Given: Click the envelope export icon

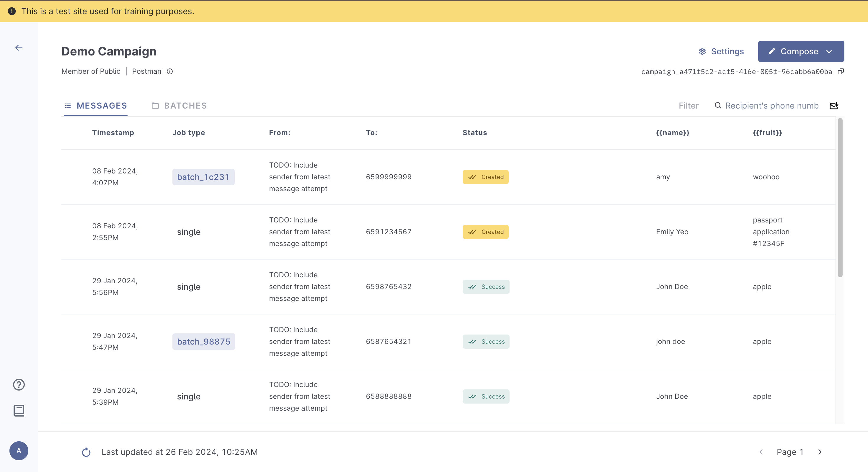Looking at the screenshot, I should pos(834,106).
